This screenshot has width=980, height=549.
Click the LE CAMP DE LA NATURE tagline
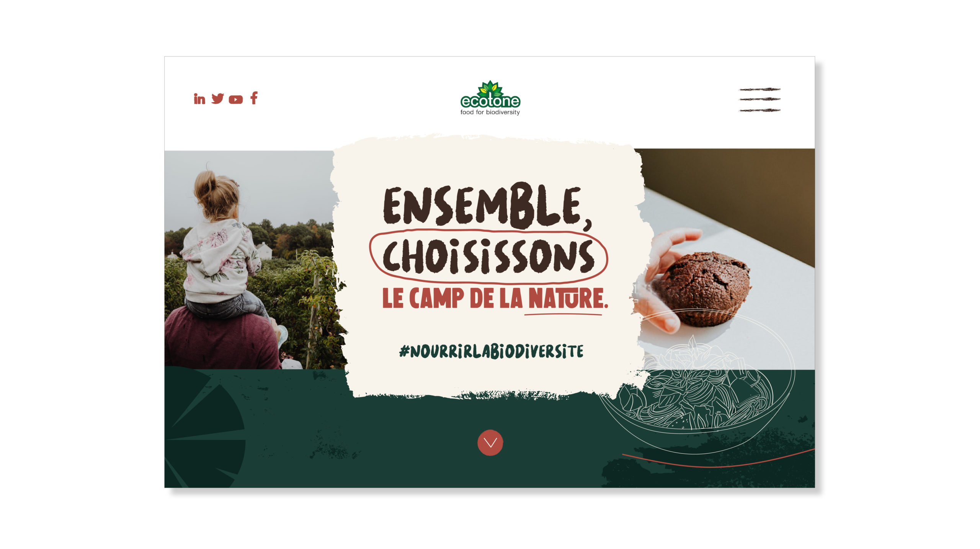click(495, 299)
